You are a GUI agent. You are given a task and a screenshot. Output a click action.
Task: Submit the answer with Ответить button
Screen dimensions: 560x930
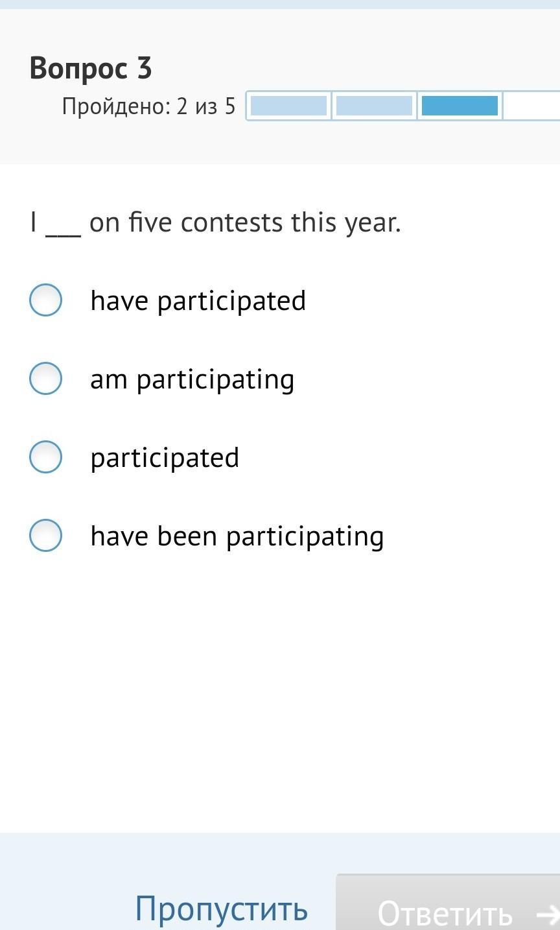445,912
